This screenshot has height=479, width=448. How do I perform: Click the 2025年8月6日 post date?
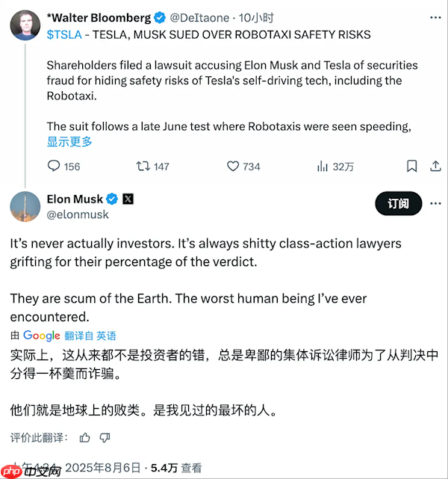tap(103, 468)
